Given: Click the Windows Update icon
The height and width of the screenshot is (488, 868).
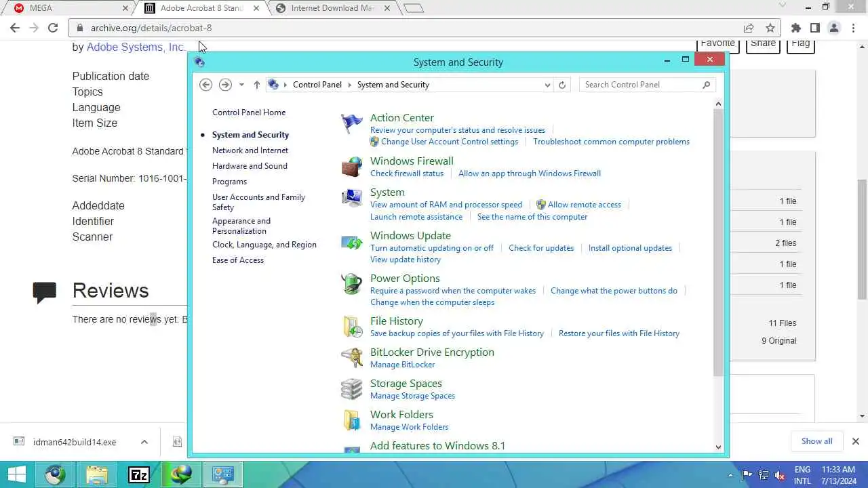Looking at the screenshot, I should click(x=352, y=241).
